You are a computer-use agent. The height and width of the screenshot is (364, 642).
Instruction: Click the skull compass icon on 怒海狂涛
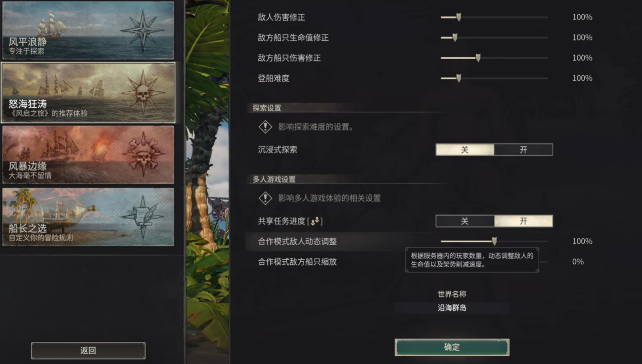tap(143, 92)
